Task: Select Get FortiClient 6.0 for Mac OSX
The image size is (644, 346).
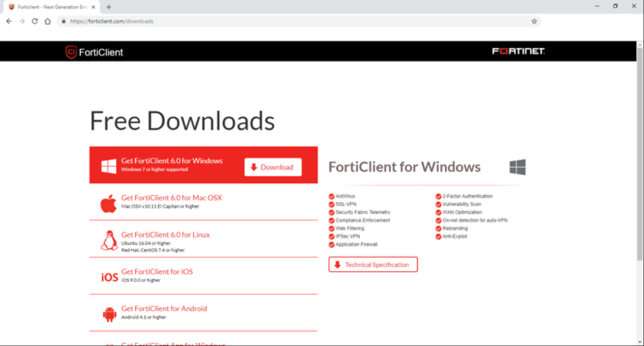Action: click(171, 198)
